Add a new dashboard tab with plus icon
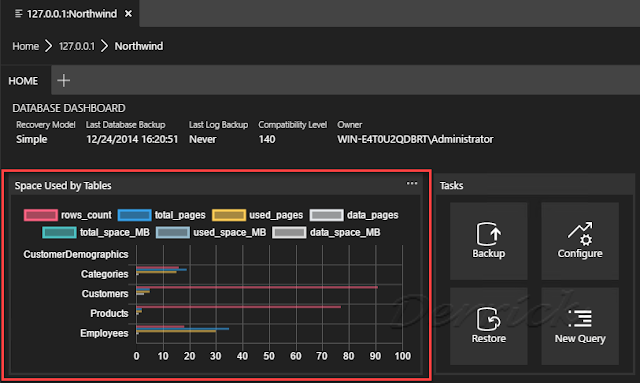Screen dimensions: 640x383 pos(63,80)
